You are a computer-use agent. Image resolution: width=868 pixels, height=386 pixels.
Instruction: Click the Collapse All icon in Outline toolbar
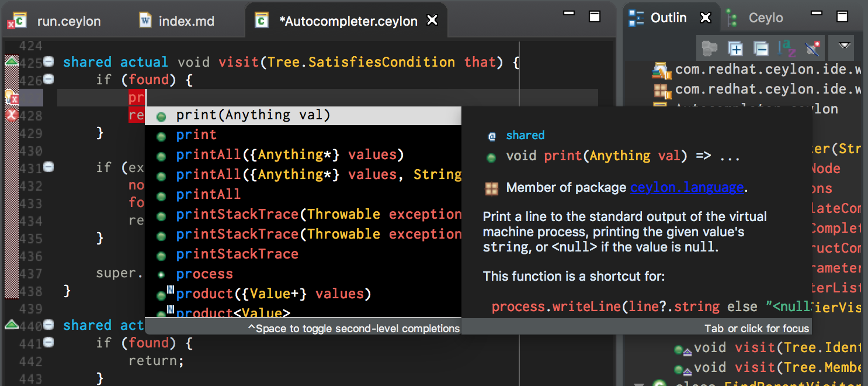(761, 48)
